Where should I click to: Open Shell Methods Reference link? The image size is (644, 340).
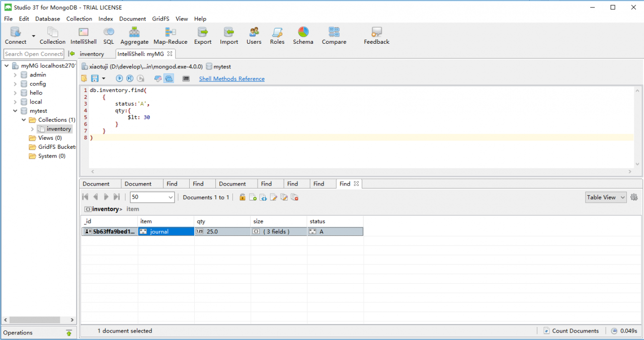point(231,79)
